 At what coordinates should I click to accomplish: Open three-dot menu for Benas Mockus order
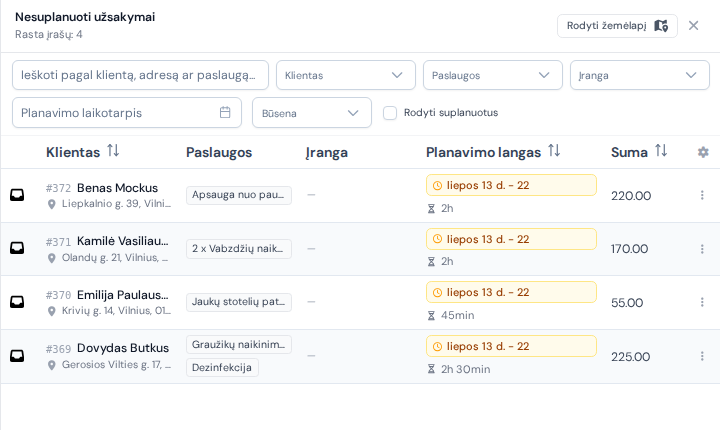click(x=702, y=195)
